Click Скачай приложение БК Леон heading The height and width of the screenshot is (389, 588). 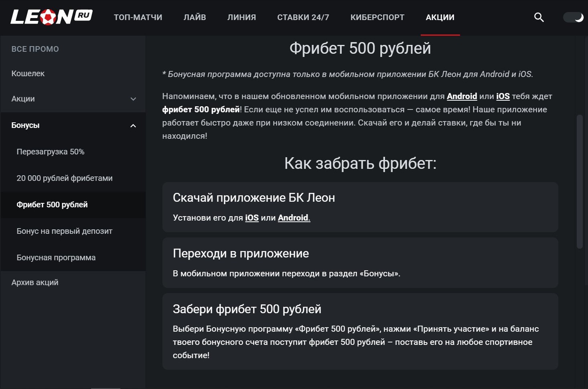[x=254, y=198]
